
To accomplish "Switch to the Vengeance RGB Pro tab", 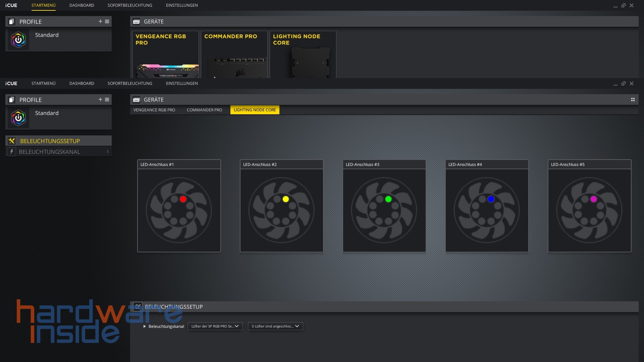I will [154, 110].
